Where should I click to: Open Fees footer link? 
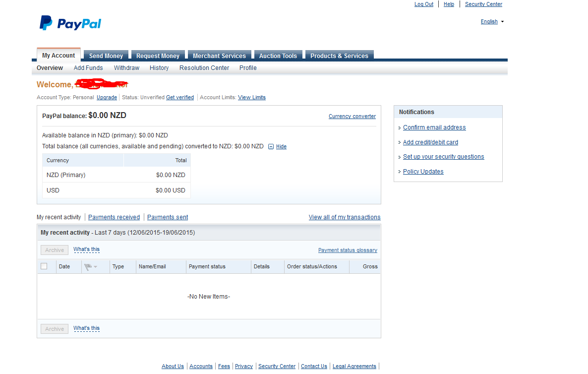224,367
